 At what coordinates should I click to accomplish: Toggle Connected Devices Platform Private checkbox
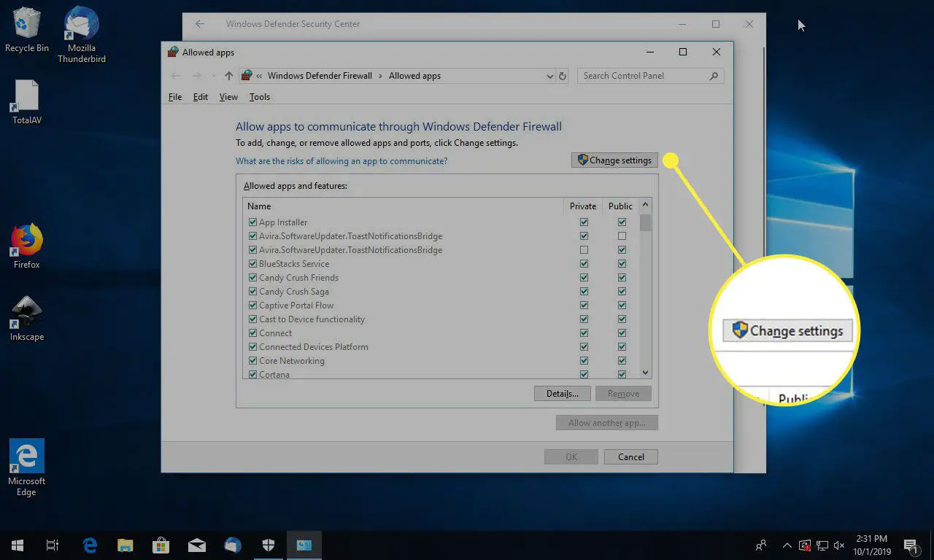(x=584, y=347)
